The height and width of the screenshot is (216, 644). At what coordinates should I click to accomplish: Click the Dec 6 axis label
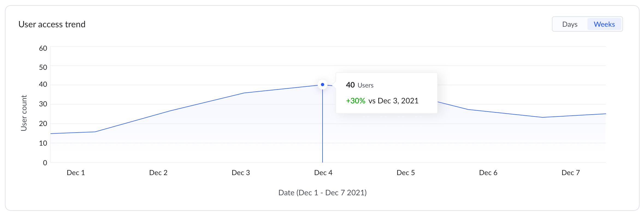(488, 173)
